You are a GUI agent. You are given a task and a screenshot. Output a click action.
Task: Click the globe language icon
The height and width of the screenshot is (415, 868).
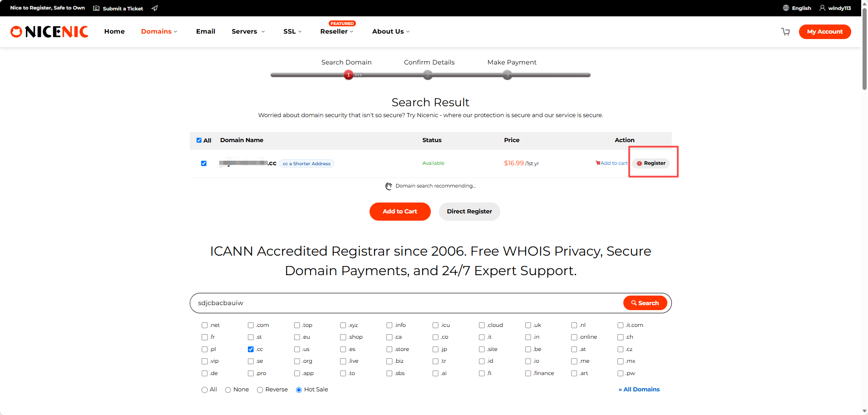pyautogui.click(x=786, y=8)
